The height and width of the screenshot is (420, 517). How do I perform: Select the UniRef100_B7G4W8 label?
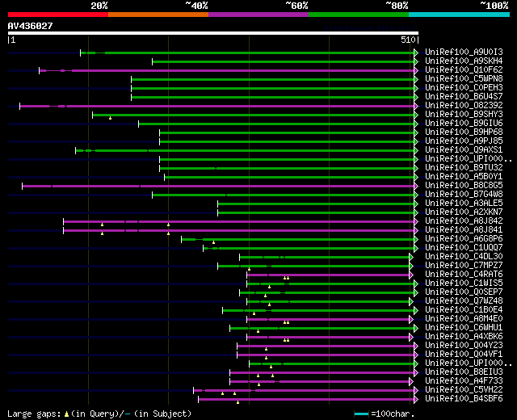[464, 194]
